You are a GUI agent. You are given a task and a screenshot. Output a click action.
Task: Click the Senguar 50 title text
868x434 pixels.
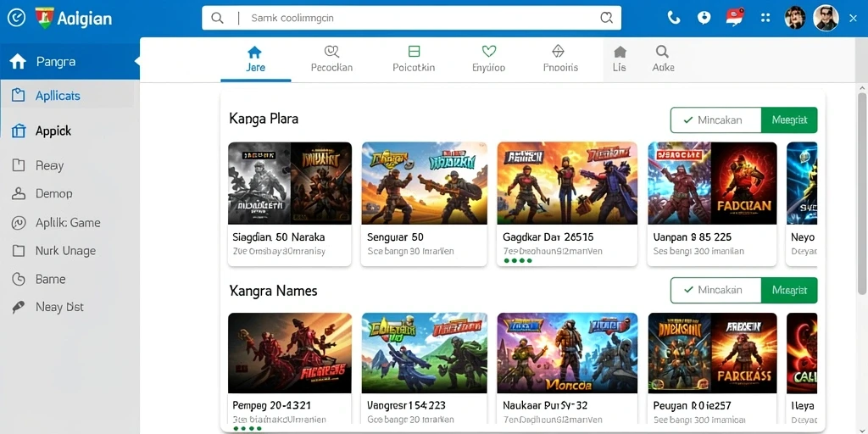395,237
